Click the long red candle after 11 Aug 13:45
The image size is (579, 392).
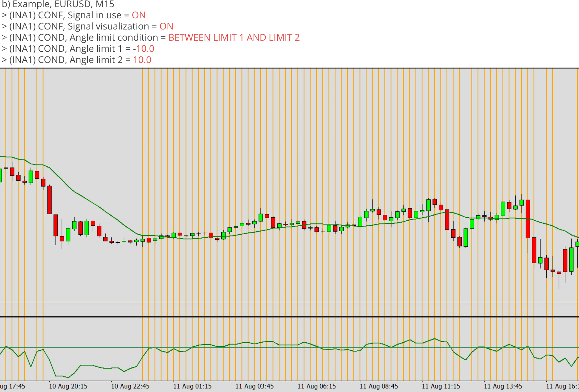[528, 219]
